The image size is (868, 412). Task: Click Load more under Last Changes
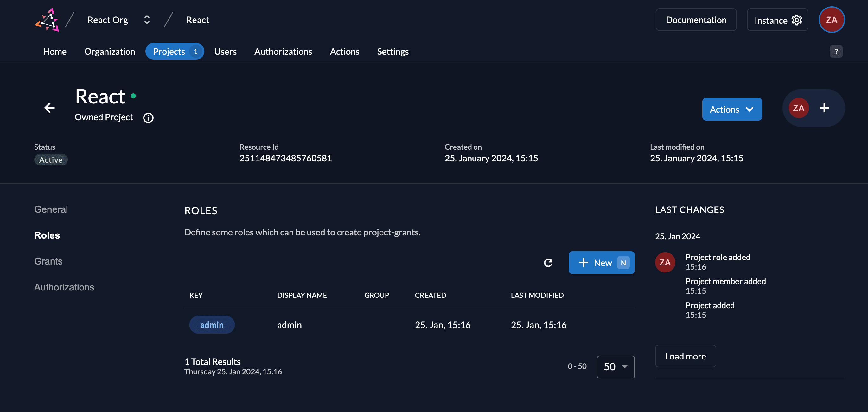[685, 356]
